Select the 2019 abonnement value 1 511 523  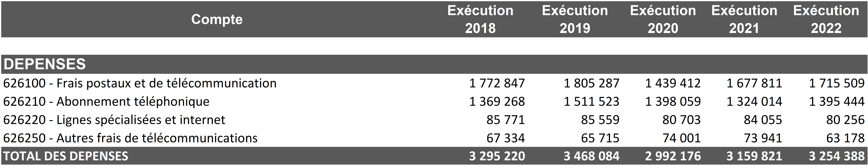click(x=591, y=101)
